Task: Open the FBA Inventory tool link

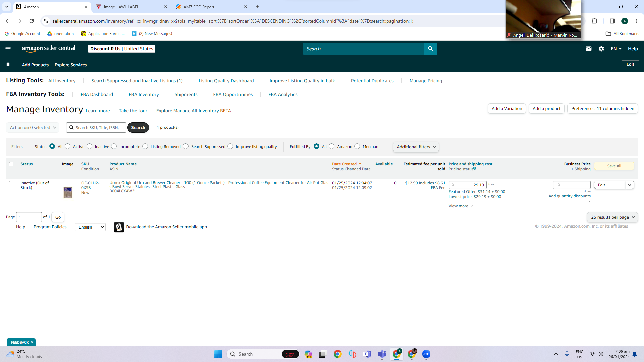Action: (x=144, y=94)
